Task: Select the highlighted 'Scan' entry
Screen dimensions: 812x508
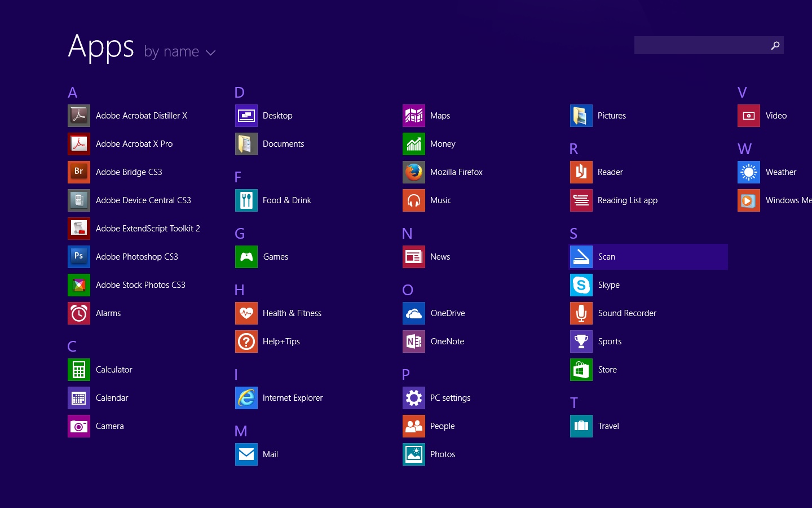Action: pyautogui.click(x=649, y=257)
